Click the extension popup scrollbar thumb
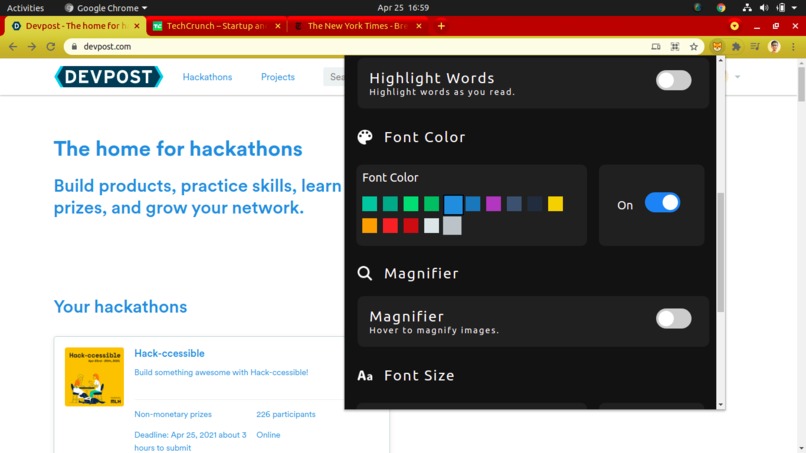Image resolution: width=806 pixels, height=453 pixels. point(721,252)
